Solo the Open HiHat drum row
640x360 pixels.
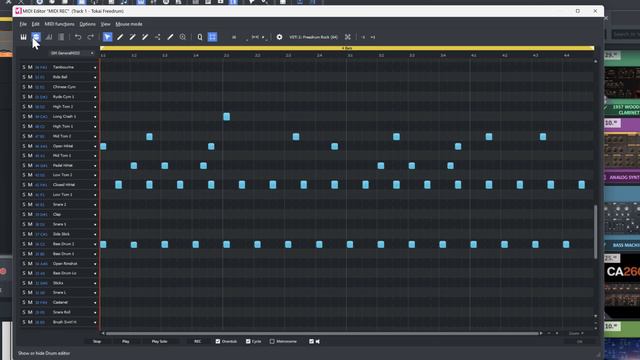[24, 146]
